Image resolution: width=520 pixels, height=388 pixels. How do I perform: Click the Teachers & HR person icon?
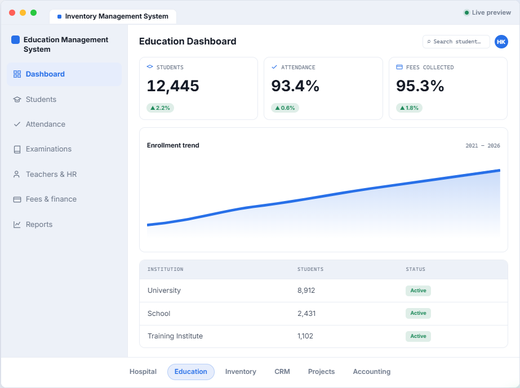[16, 174]
